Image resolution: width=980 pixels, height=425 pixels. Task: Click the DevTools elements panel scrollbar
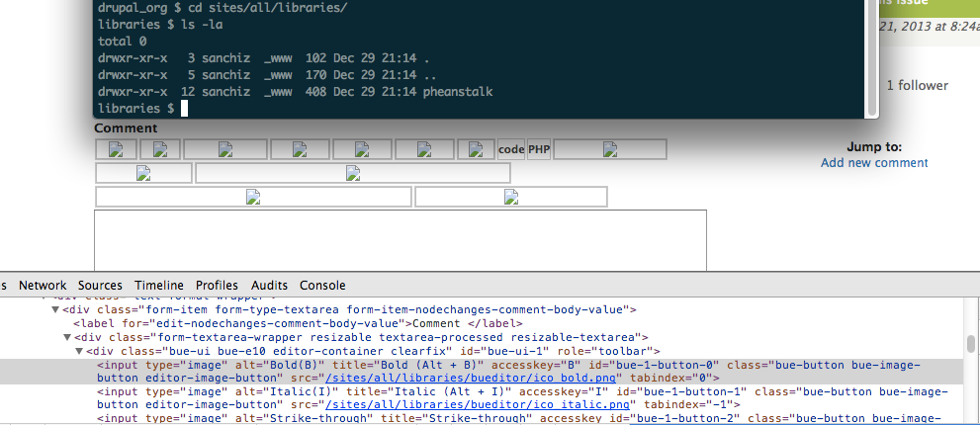pos(972,346)
